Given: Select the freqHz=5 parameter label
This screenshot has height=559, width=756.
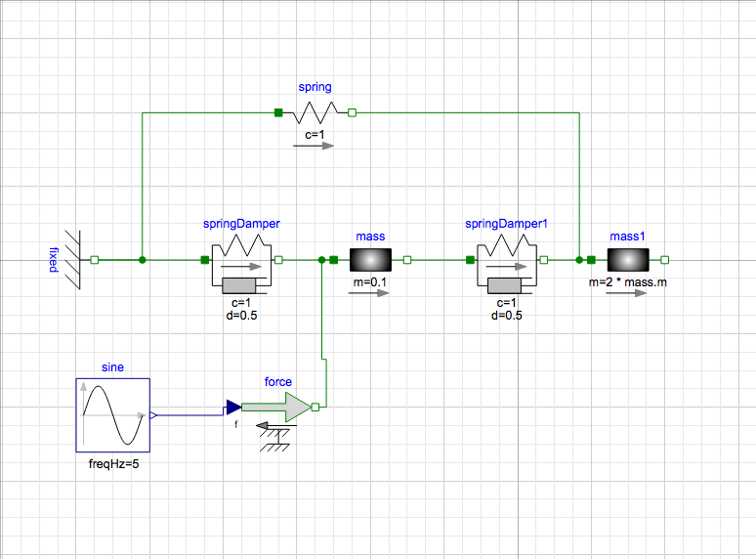Looking at the screenshot, I should coord(113,464).
